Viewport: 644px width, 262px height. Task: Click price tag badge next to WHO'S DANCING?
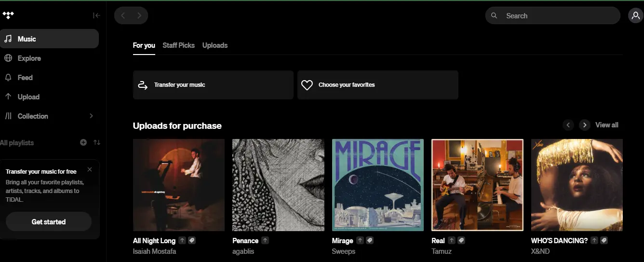[604, 240]
